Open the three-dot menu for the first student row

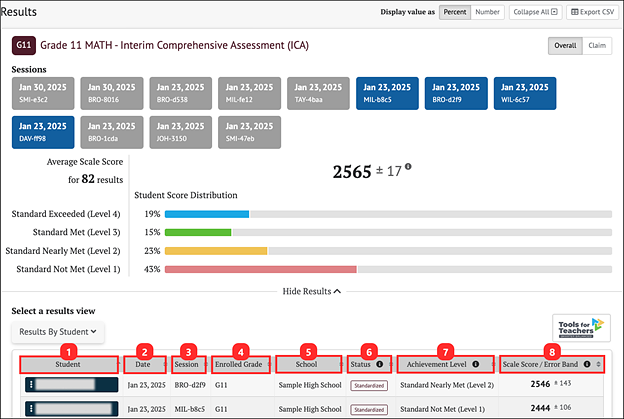click(x=32, y=383)
